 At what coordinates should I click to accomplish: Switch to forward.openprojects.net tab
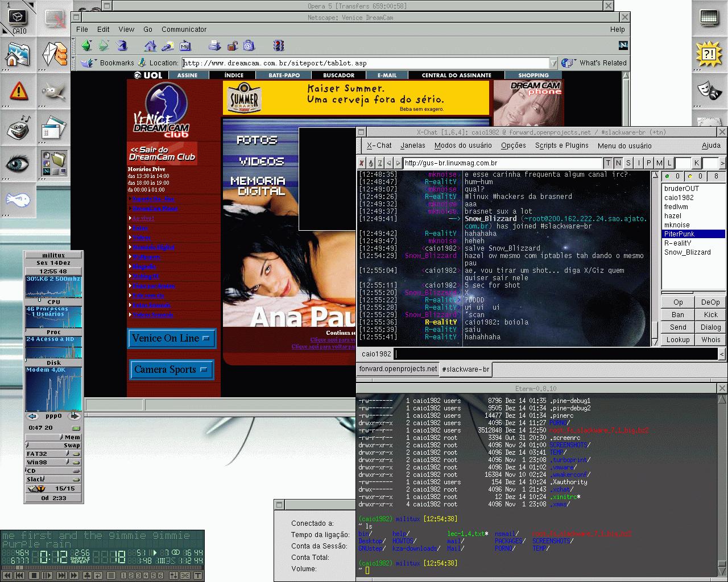coord(398,369)
